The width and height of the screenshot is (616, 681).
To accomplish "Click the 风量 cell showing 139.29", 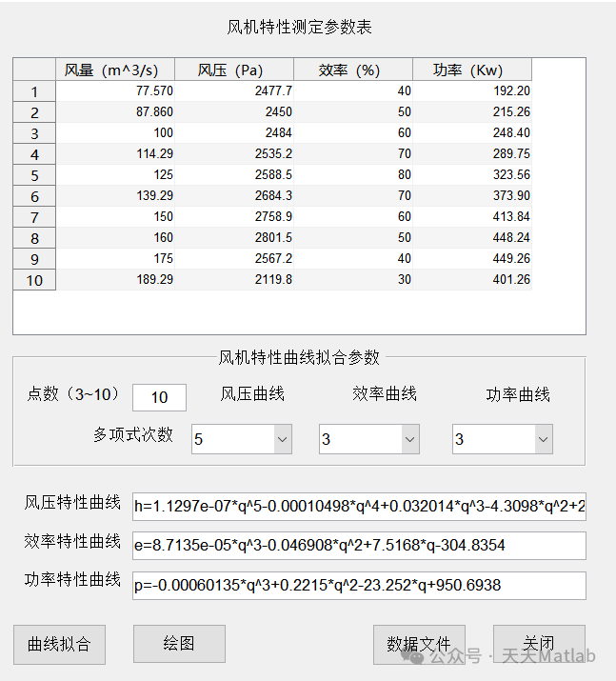I will pos(115,196).
